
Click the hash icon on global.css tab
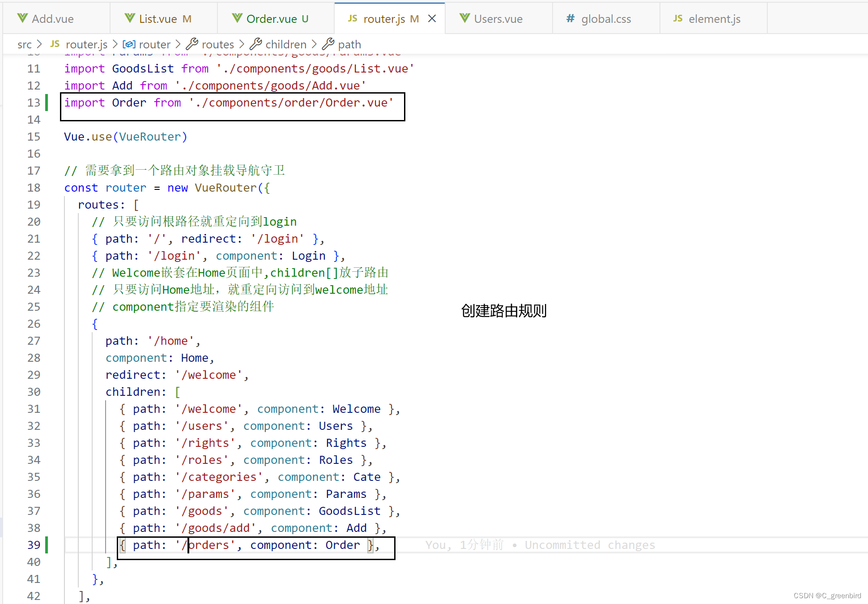[570, 18]
